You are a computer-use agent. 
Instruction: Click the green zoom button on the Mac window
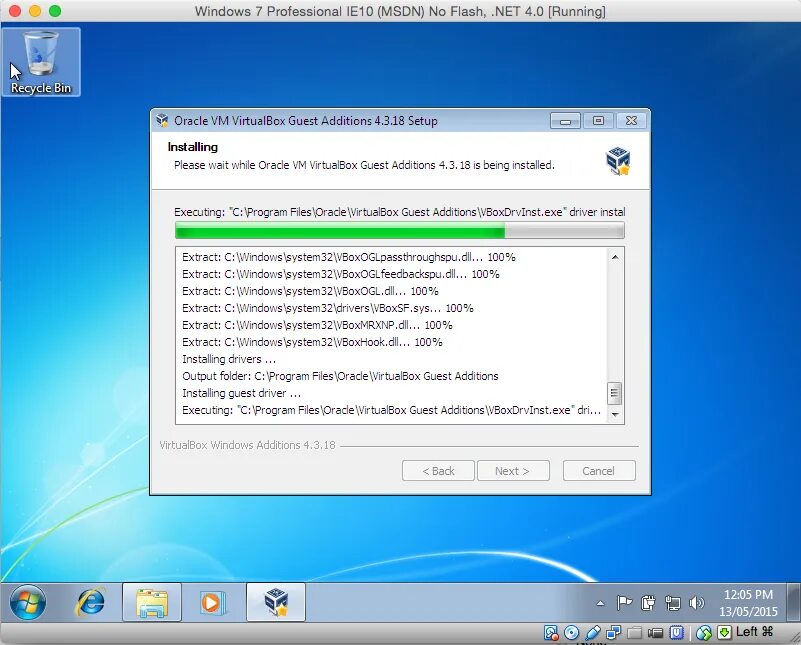pos(55,11)
